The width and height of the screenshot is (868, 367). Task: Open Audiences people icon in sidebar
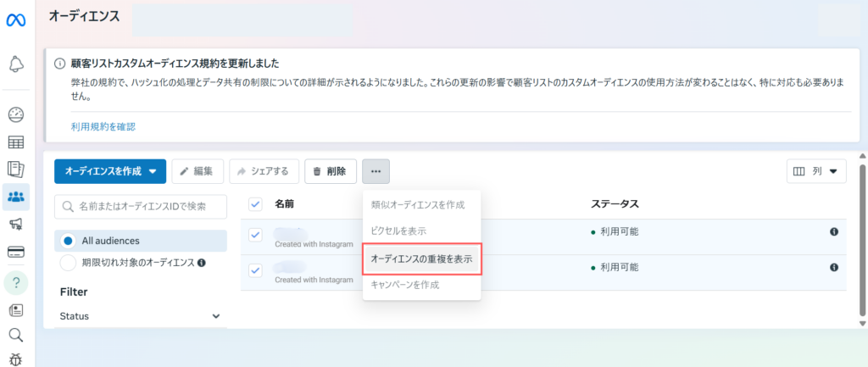point(15,197)
